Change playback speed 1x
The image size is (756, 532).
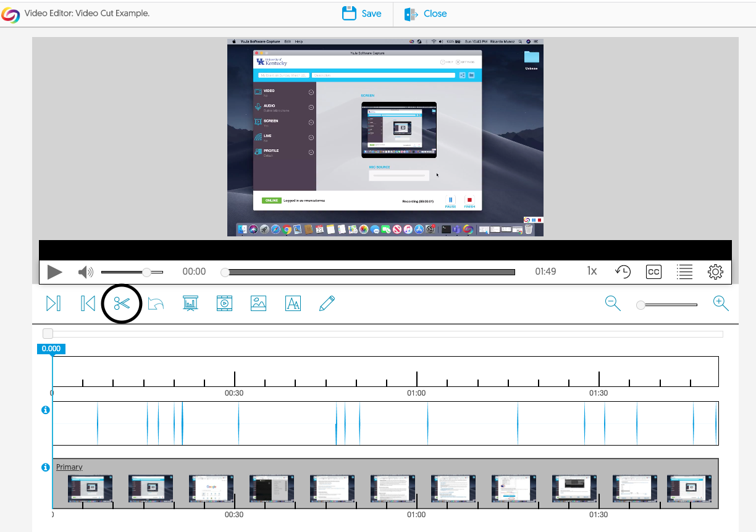pyautogui.click(x=592, y=271)
